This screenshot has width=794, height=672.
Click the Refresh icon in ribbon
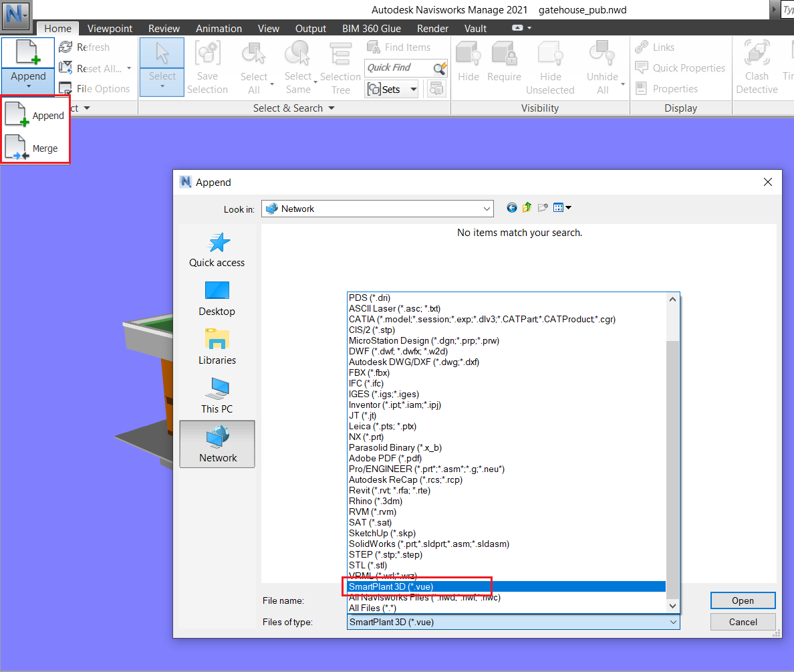point(65,47)
